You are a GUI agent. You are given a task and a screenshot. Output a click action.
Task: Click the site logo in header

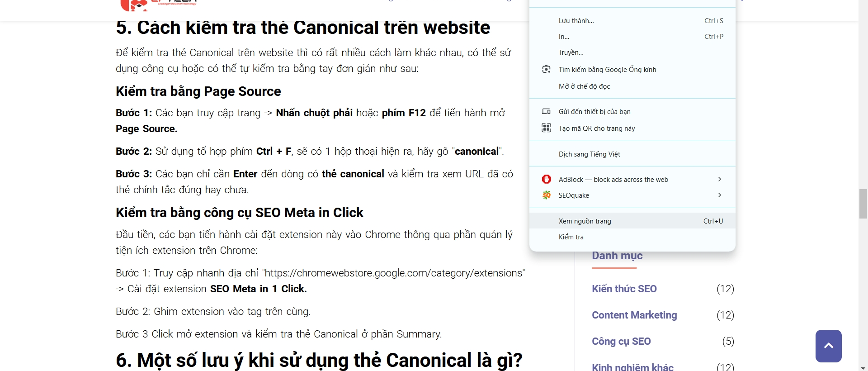[x=158, y=5]
